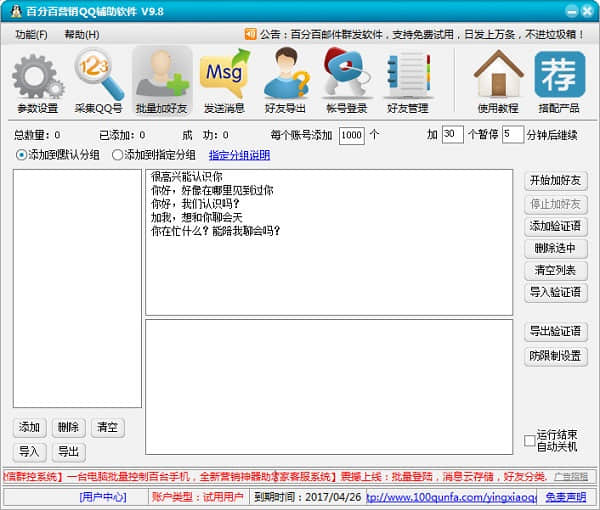
Task: Click the 公告 announcement text
Action: click(x=422, y=34)
